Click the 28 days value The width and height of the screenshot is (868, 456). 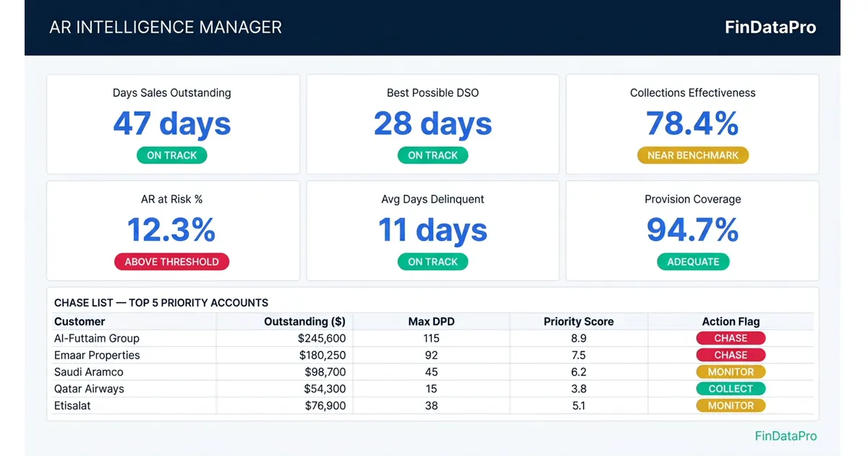433,124
